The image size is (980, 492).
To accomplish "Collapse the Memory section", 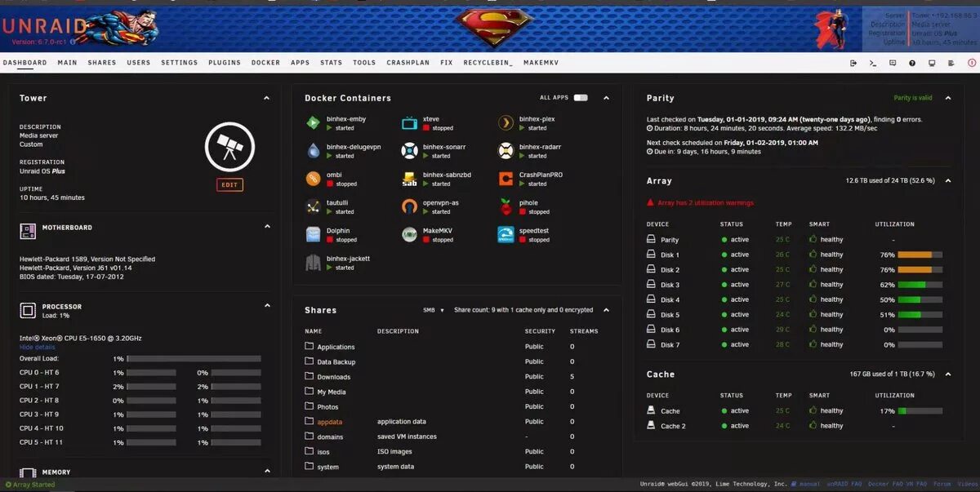I will 266,471.
